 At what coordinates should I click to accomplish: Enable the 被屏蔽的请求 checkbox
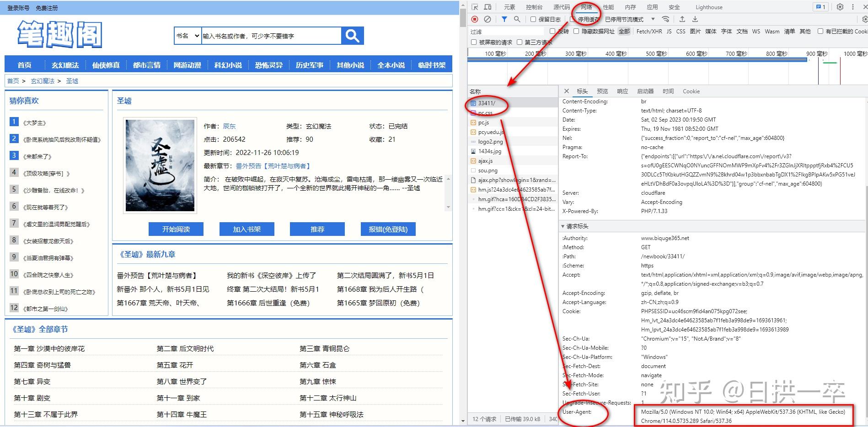474,42
